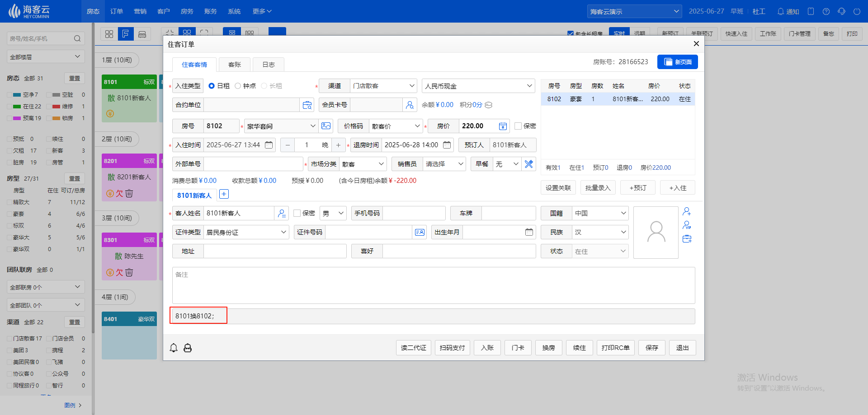The image size is (868, 415).
Task: Click the 手机号码 input field
Action: pos(414,213)
